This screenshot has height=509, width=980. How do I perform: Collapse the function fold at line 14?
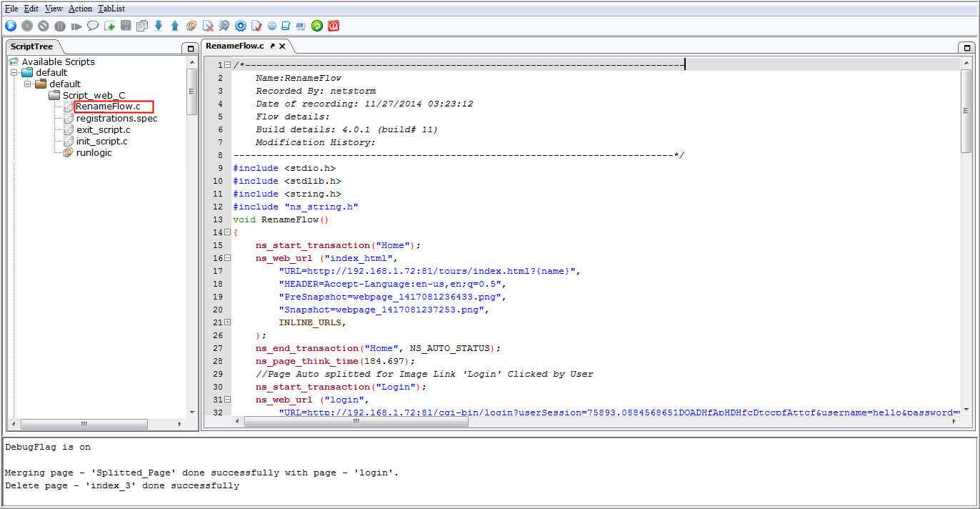point(227,232)
